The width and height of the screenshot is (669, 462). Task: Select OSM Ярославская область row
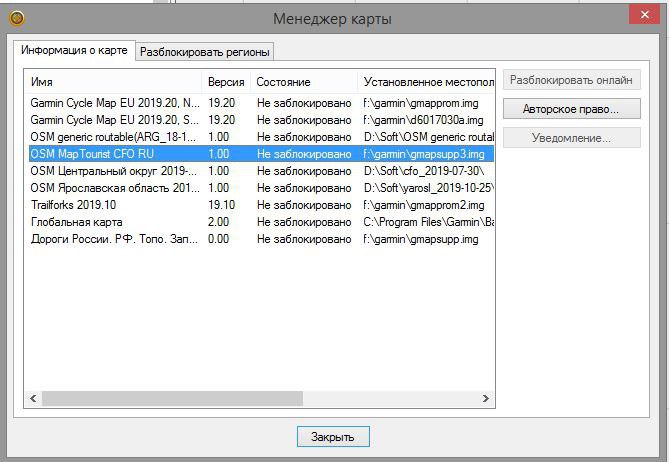click(x=261, y=188)
